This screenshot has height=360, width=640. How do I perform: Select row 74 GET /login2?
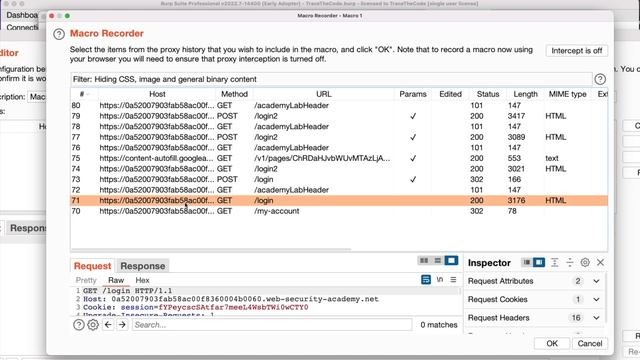click(x=339, y=169)
